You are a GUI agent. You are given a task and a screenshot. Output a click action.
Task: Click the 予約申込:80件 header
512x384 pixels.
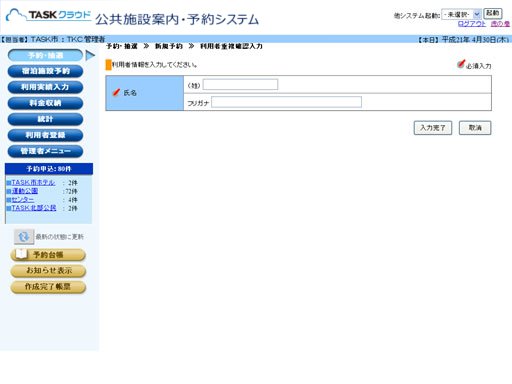49,169
